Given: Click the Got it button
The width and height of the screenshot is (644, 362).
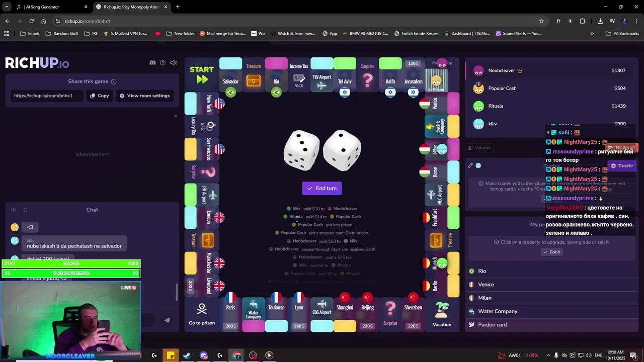Looking at the screenshot, I should pos(551,252).
